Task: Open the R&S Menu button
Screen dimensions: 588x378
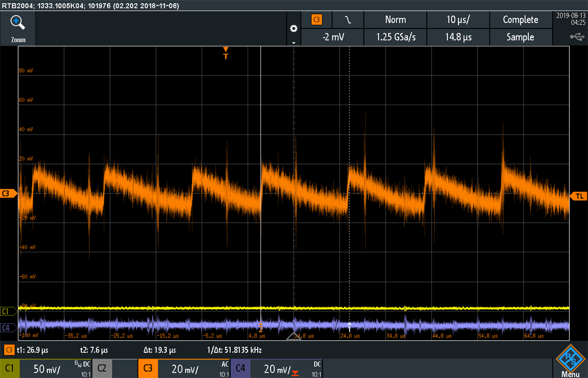Action: coord(570,361)
